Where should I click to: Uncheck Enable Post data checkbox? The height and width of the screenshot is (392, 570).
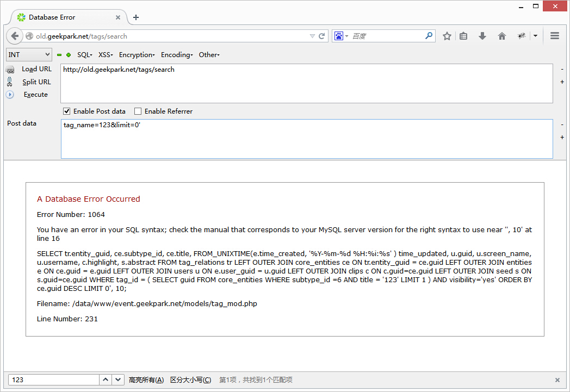pos(66,111)
